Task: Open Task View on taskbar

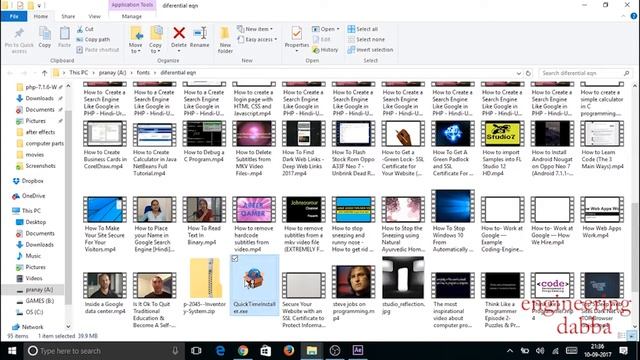Action: click(196, 351)
